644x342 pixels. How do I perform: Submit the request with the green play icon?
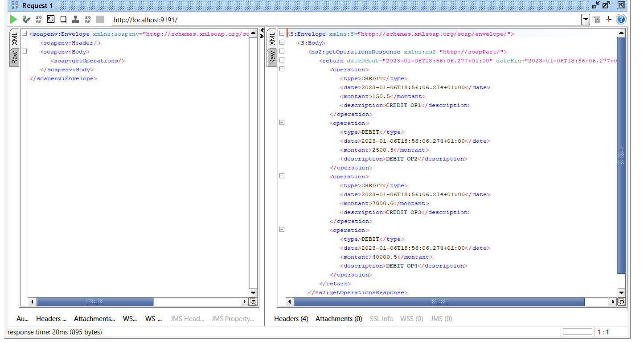pos(13,19)
